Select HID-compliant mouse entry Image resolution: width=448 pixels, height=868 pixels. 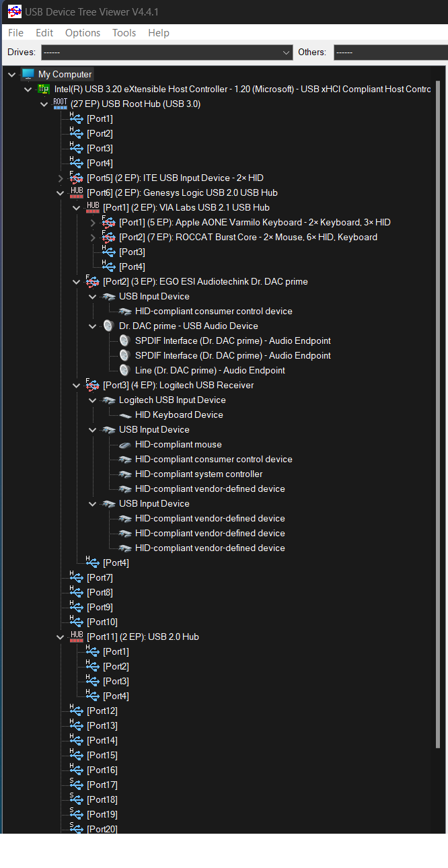(178, 444)
